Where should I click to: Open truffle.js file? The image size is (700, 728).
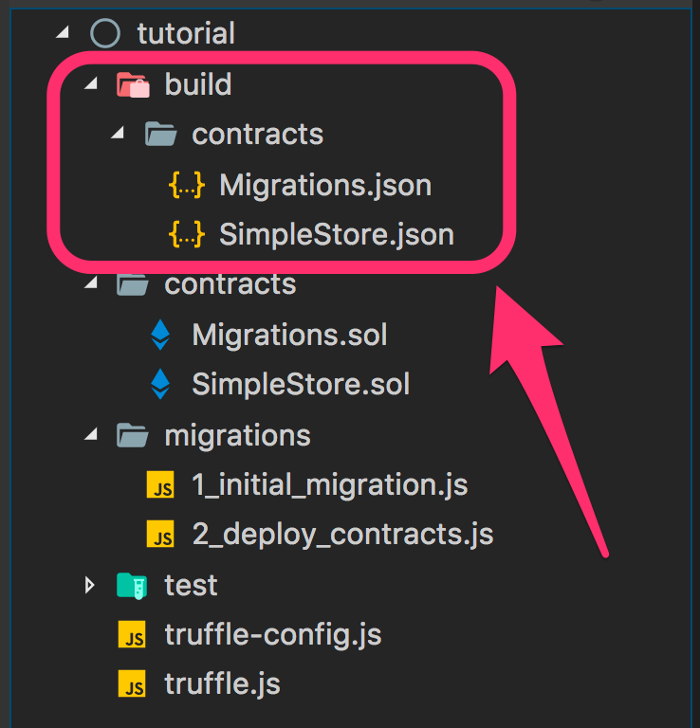click(223, 683)
